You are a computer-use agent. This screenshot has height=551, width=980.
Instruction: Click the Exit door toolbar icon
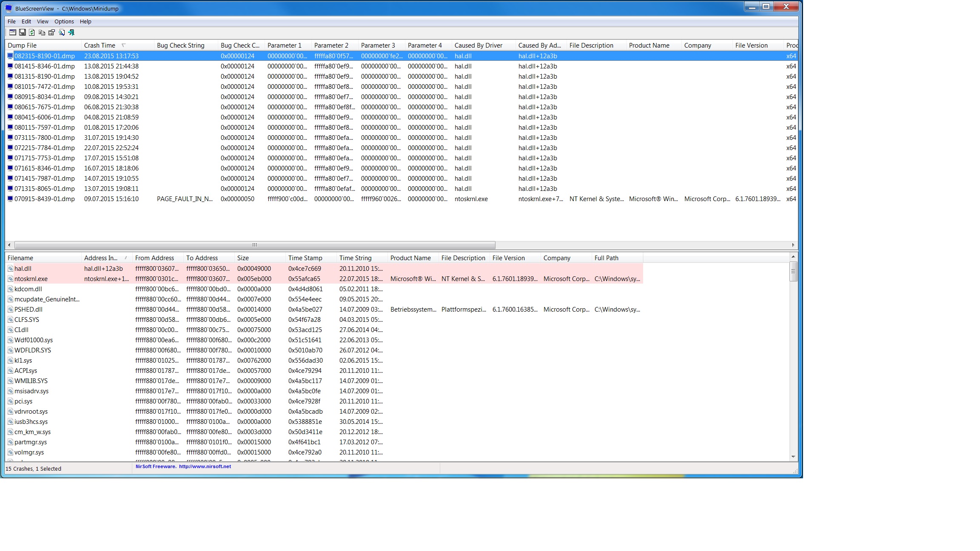[x=71, y=32]
